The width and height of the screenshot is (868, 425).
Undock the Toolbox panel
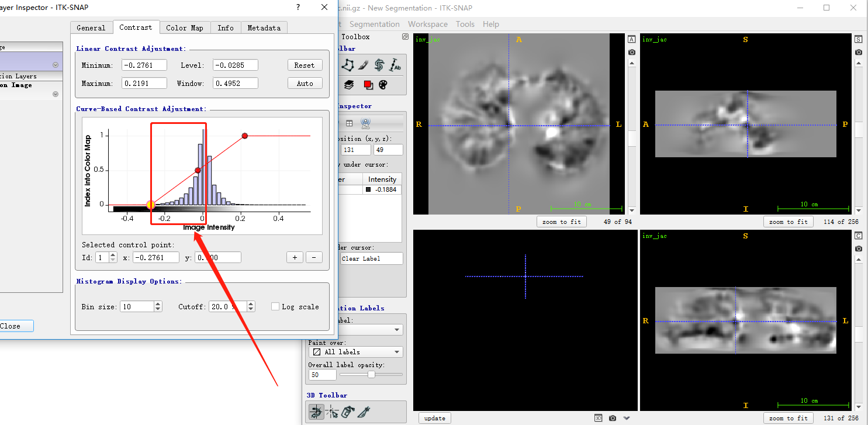click(x=405, y=36)
